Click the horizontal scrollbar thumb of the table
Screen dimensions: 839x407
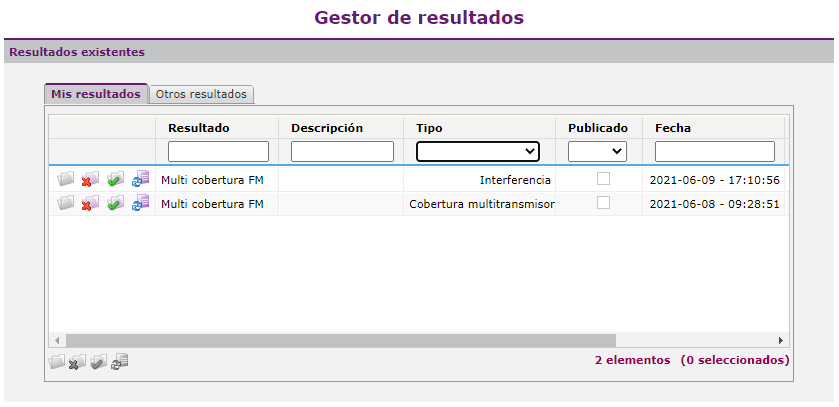pos(341,340)
